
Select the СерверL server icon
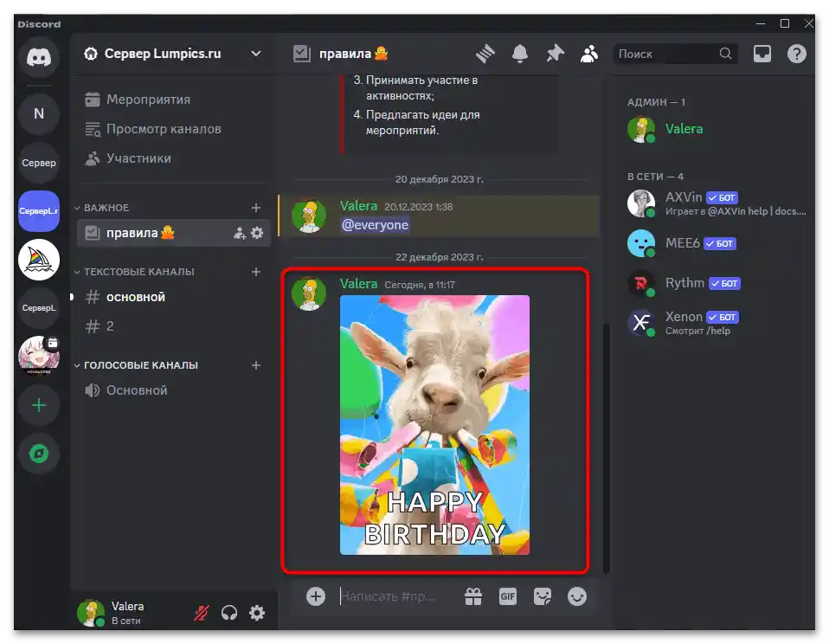[39, 308]
